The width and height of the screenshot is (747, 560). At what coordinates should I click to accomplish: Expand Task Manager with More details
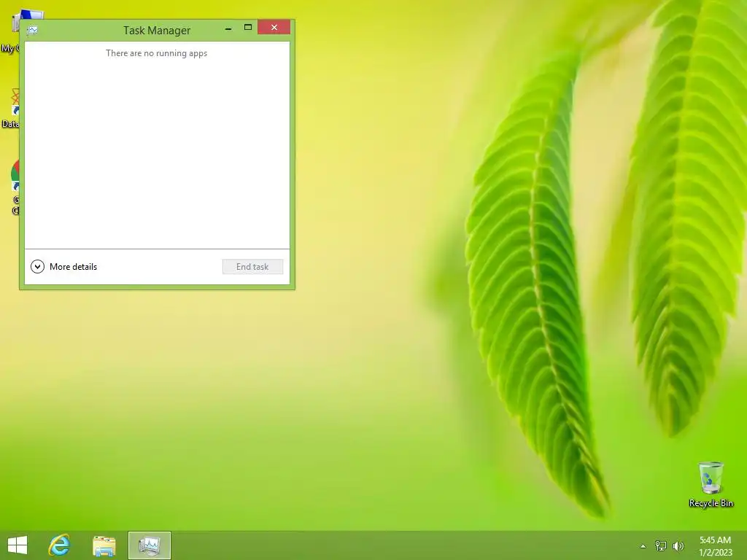click(x=64, y=267)
